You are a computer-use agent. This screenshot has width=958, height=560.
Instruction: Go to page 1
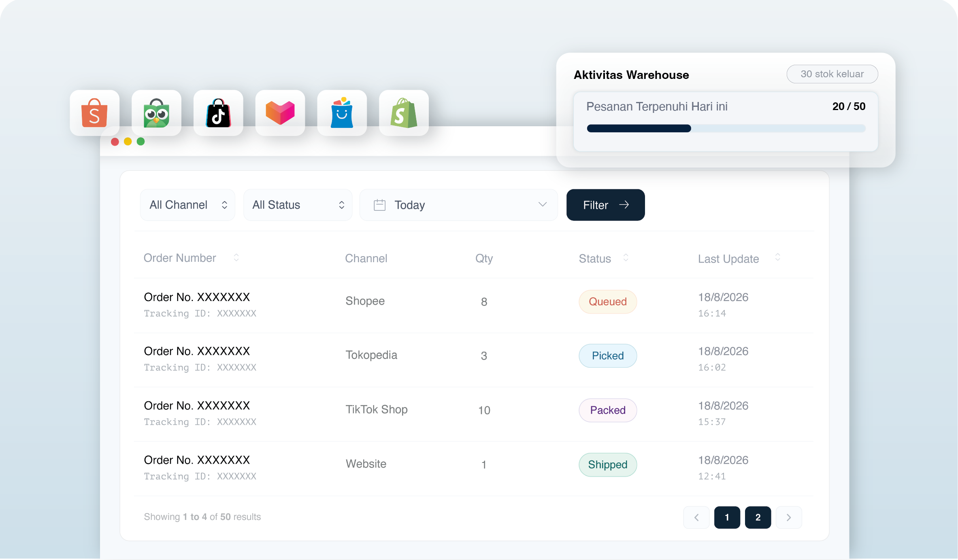[x=727, y=517]
